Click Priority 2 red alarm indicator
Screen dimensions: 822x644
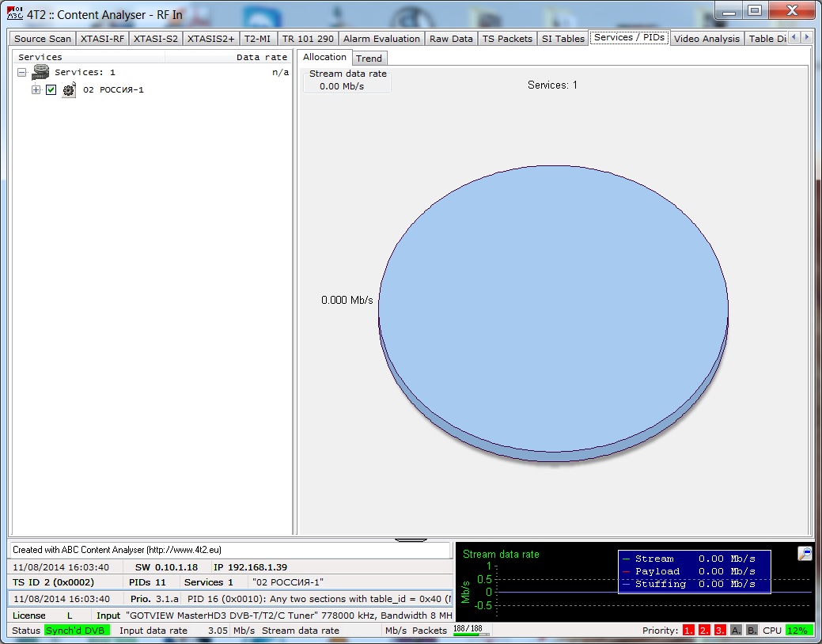[x=704, y=631]
